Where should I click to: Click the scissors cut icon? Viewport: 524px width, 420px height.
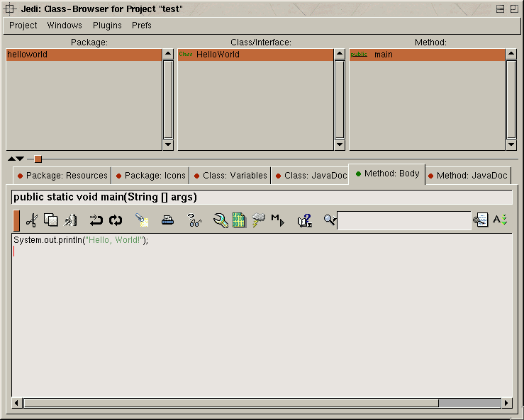[32, 220]
